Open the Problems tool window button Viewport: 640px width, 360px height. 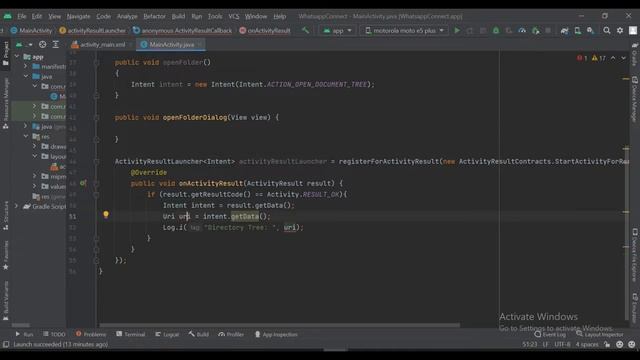tap(91, 334)
